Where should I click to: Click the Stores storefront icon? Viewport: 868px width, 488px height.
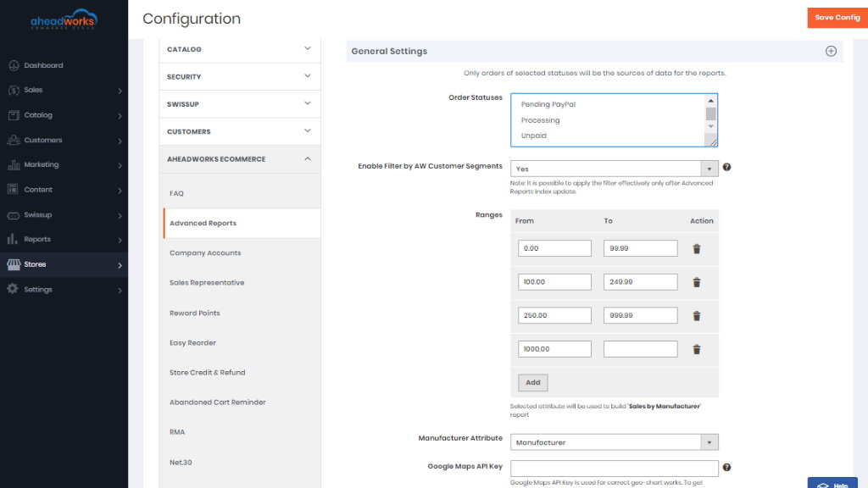pos(14,264)
